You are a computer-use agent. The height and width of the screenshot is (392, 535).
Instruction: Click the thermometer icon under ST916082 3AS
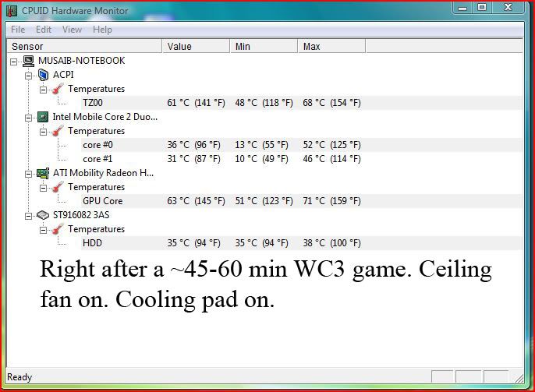[58, 229]
